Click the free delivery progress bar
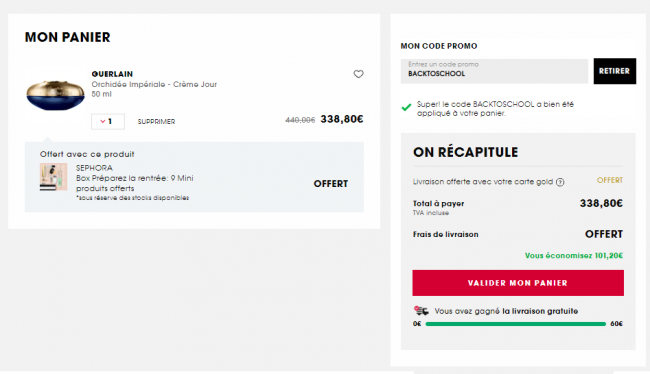Screen dimensions: 650x374 coord(516,324)
